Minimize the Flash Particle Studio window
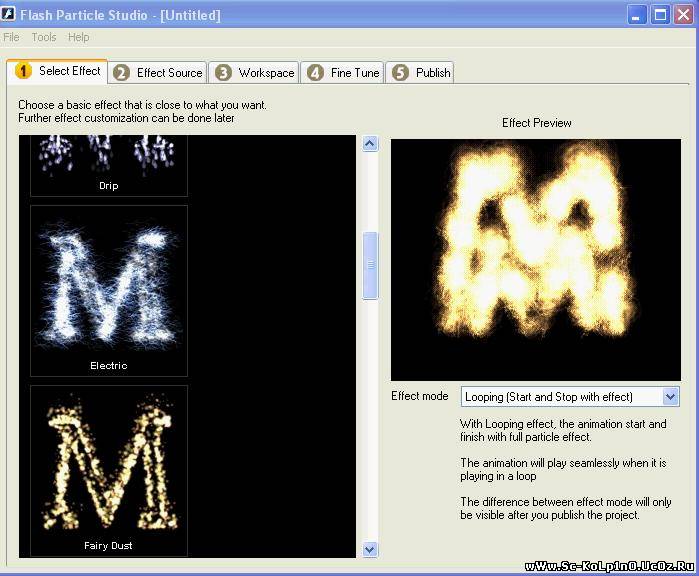 click(x=636, y=15)
